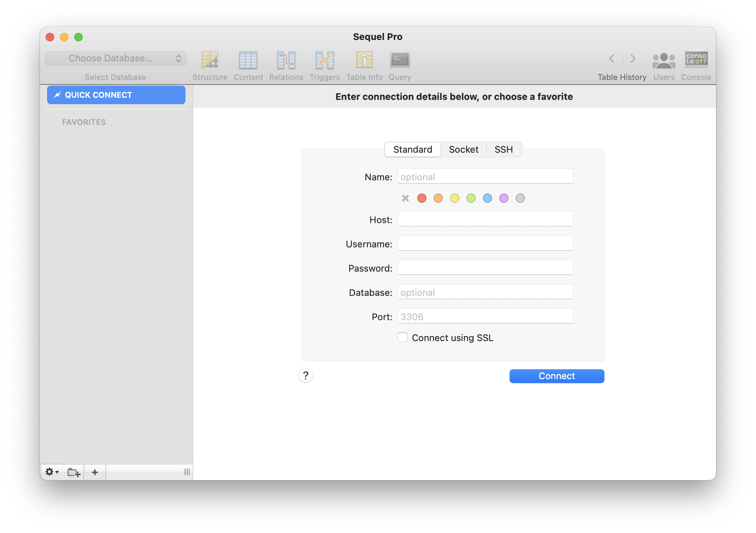Open the Choose Database dropdown

tap(115, 59)
